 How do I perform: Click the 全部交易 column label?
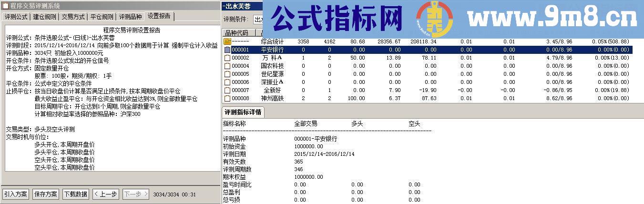[x=306, y=123]
